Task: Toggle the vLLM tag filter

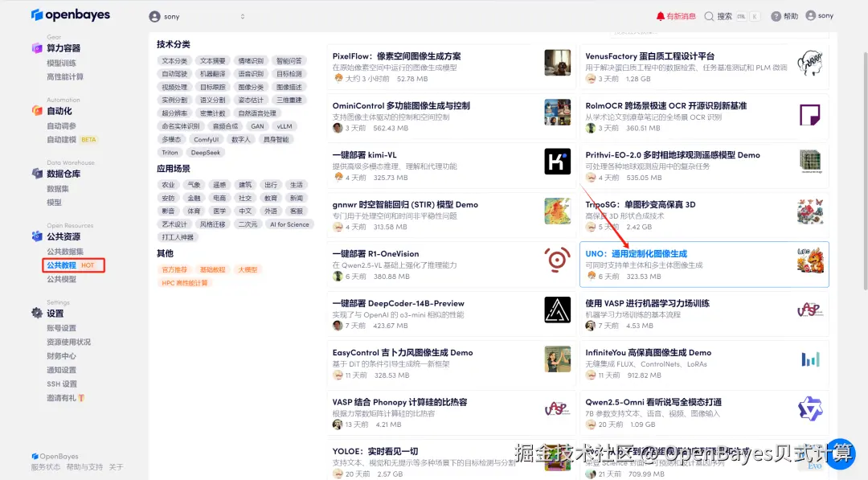Action: pos(285,126)
